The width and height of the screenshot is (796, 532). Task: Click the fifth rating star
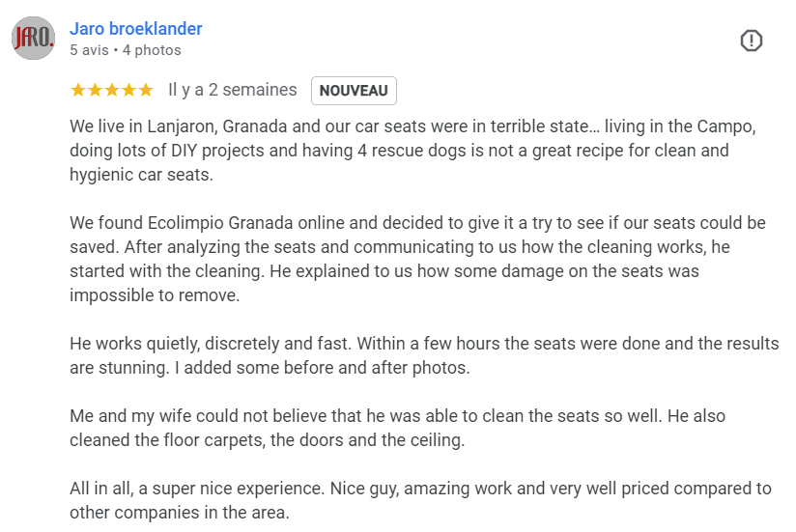[x=146, y=91]
